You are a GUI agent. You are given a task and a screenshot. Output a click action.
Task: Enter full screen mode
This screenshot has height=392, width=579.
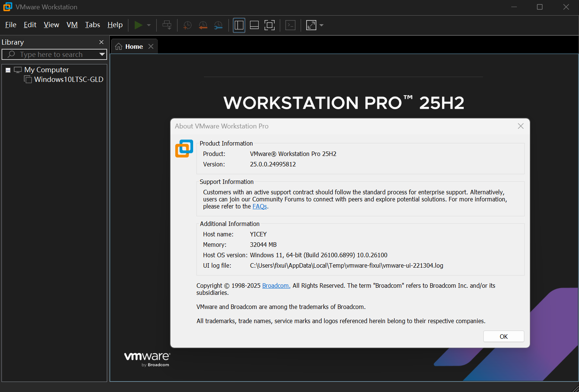tap(269, 25)
